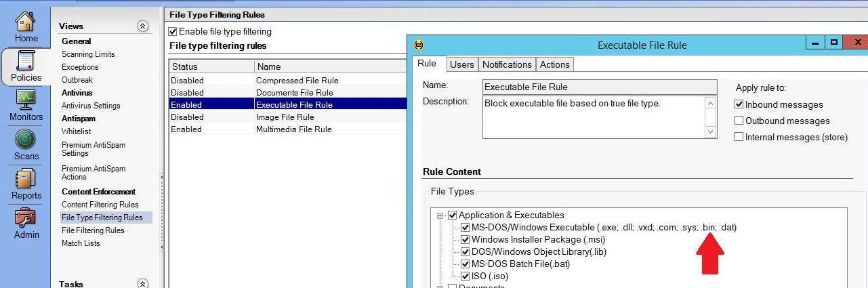Check Internal messages (store) checkbox
The image size is (868, 288).
[739, 137]
